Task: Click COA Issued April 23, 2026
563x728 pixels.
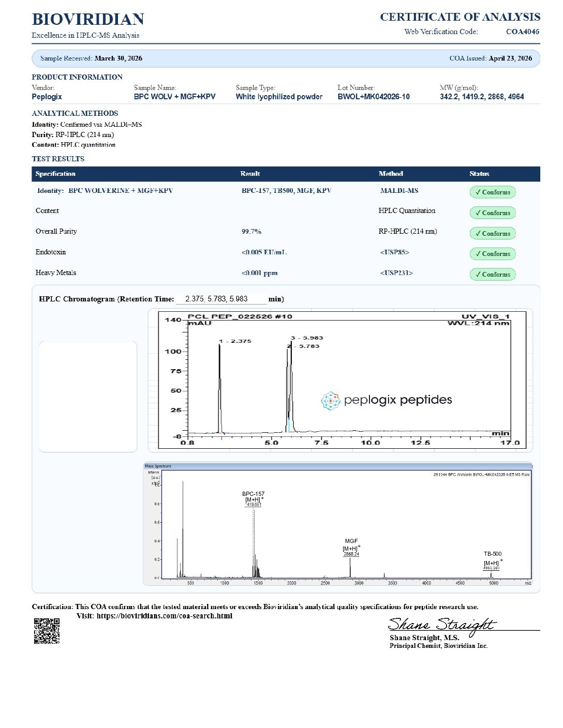Action: [491, 58]
